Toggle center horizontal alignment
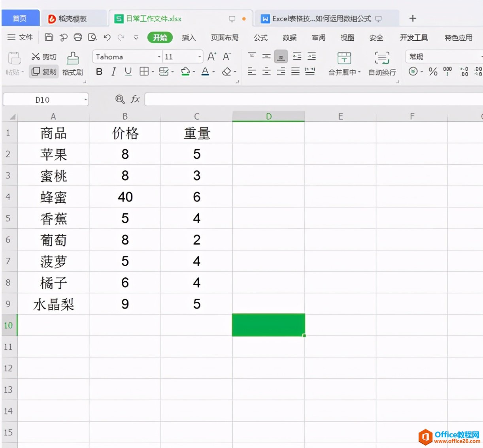The width and height of the screenshot is (483, 448). tap(267, 72)
